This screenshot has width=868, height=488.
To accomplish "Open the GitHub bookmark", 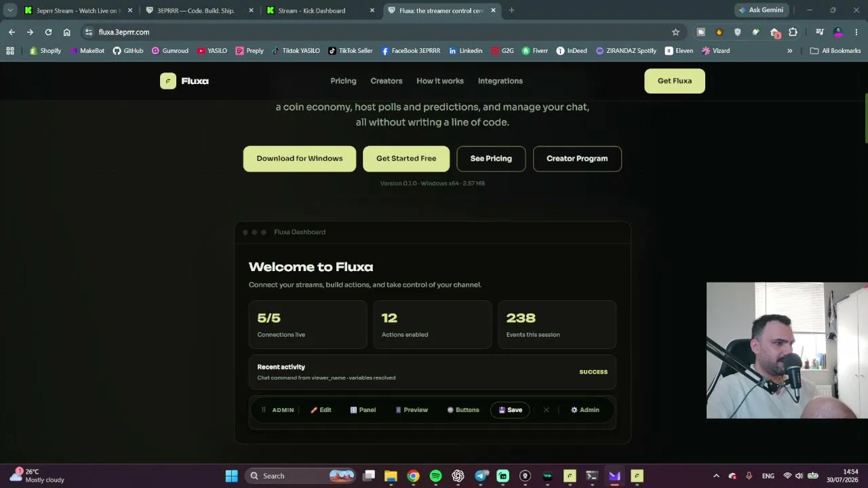I will (127, 50).
